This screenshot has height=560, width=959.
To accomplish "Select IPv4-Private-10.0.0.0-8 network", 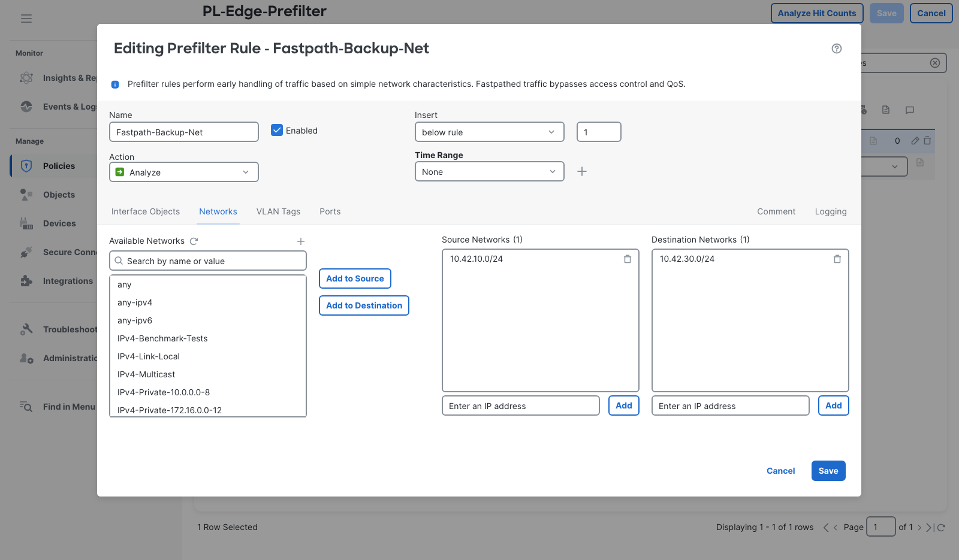I will tap(208, 392).
